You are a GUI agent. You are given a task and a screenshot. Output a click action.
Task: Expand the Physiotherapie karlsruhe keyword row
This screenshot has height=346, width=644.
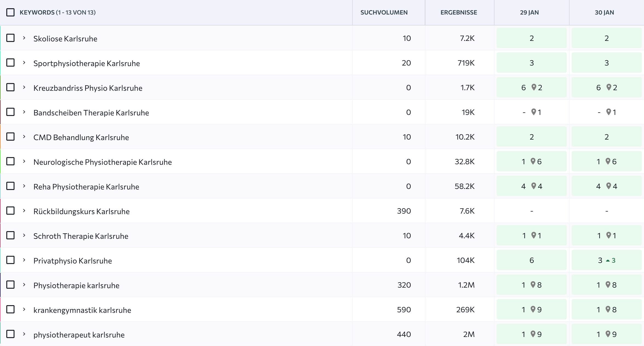click(24, 285)
